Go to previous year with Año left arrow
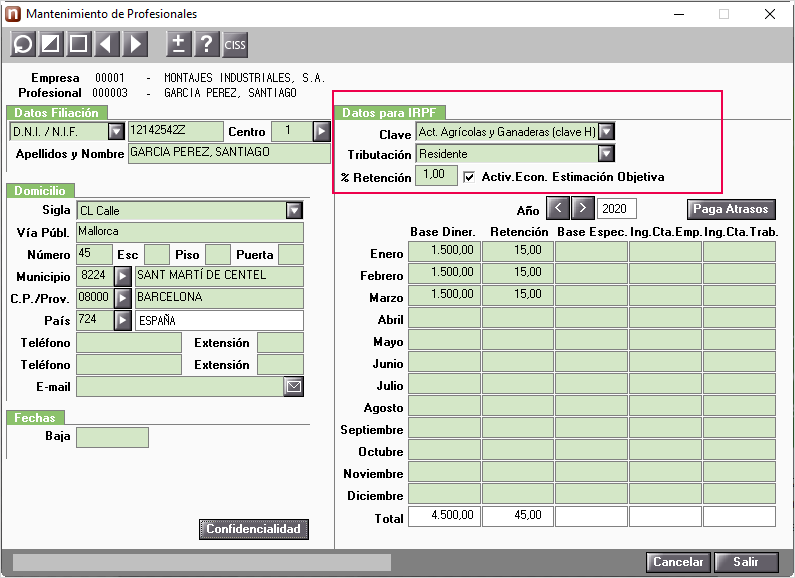 (x=558, y=208)
